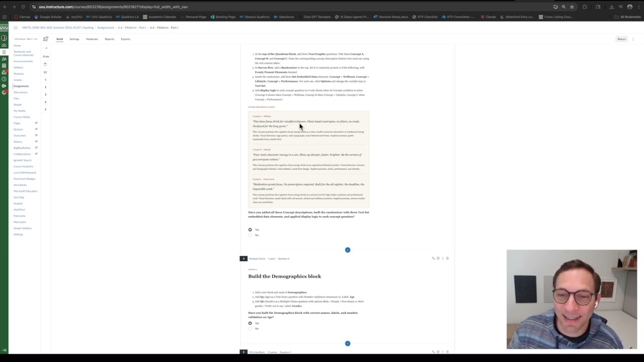The image size is (644, 362).
Task: Select Yes for concept descriptions question
Action: 250,230
